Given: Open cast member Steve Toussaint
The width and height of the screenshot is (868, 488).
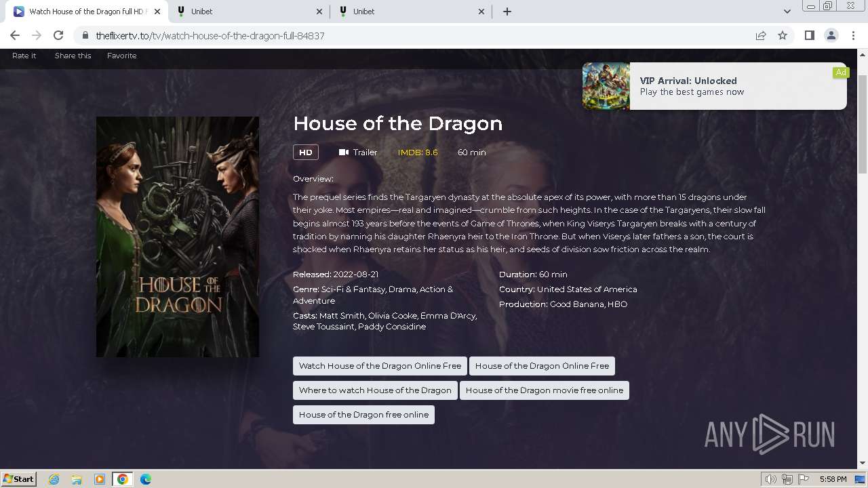Looking at the screenshot, I should click(x=323, y=327).
